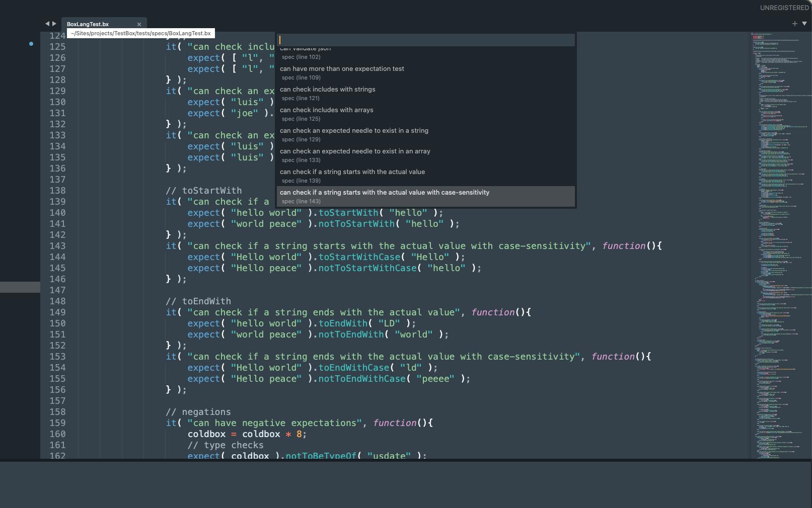This screenshot has width=812, height=508.
Task: Place cursor on notToEndWithCase method call
Action: [362, 379]
